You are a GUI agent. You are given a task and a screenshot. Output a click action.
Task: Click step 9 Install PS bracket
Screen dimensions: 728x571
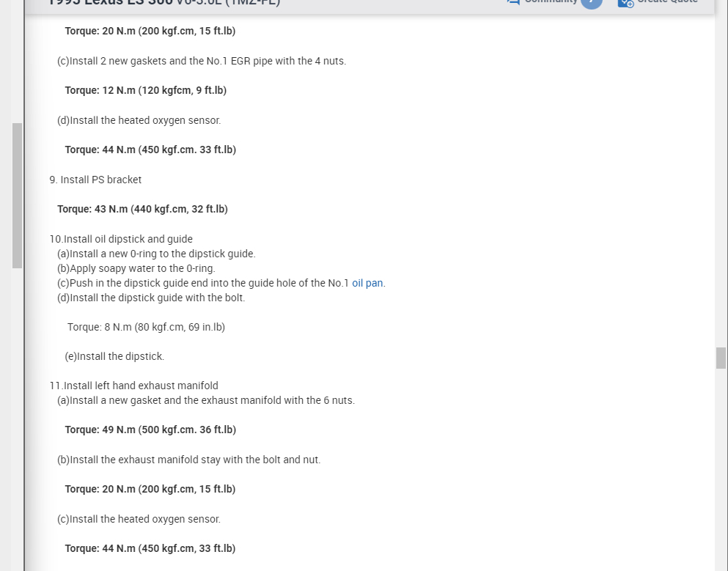95,180
